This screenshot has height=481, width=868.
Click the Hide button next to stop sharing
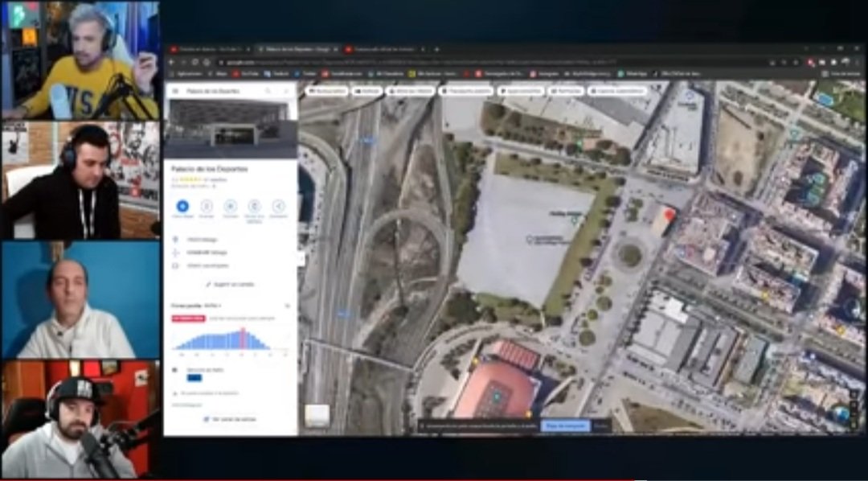click(x=600, y=425)
